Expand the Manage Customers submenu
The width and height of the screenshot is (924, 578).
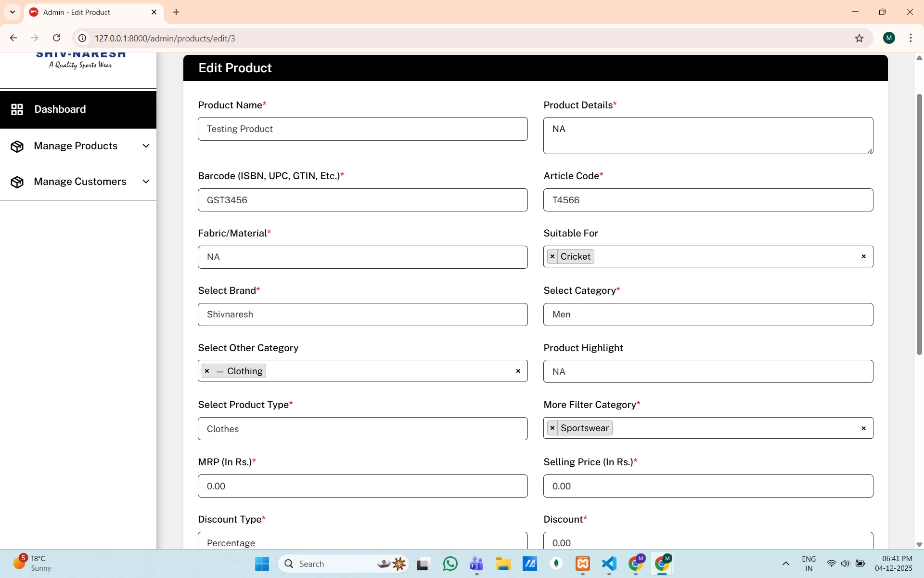(146, 182)
